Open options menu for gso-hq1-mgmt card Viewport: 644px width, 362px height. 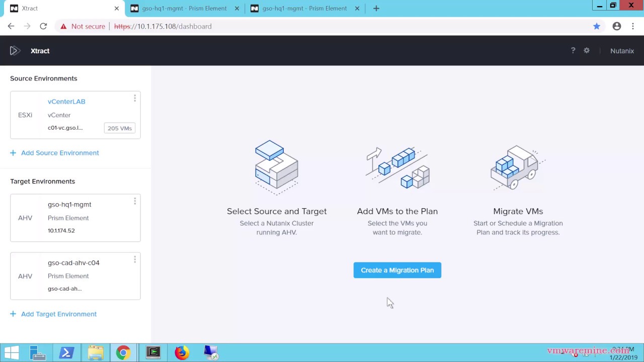135,202
